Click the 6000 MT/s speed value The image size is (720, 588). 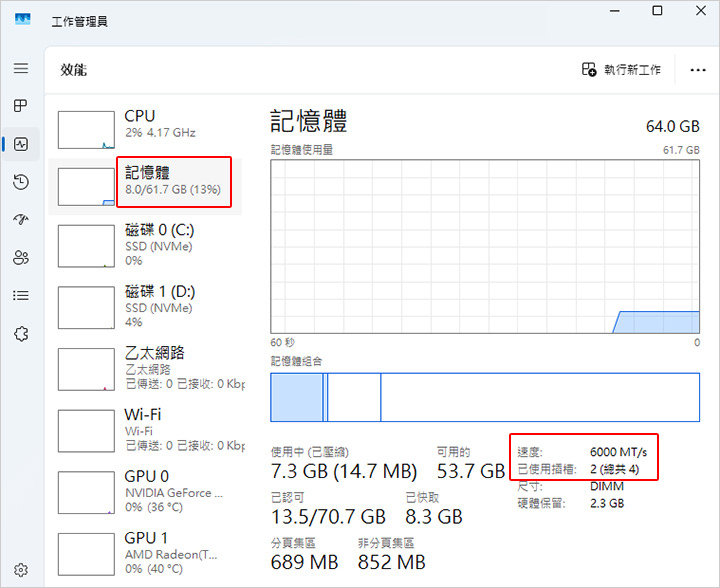pyautogui.click(x=619, y=452)
